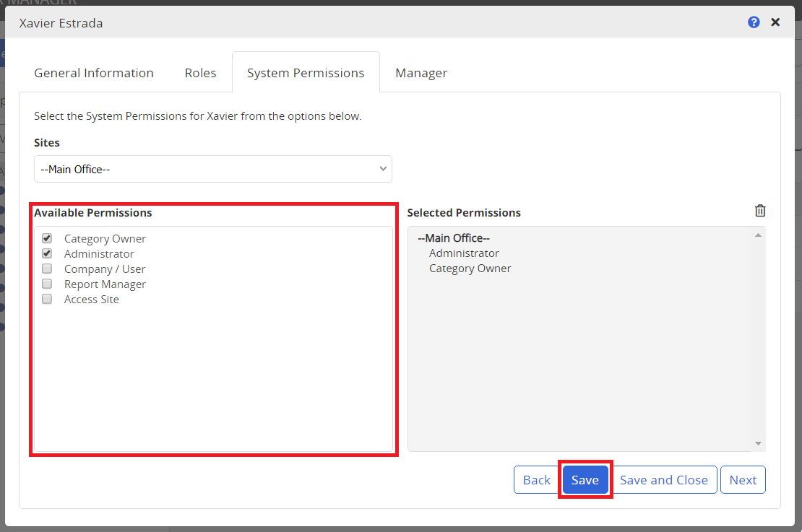Click the Next button
Image resolution: width=802 pixels, height=532 pixels.
click(x=743, y=479)
